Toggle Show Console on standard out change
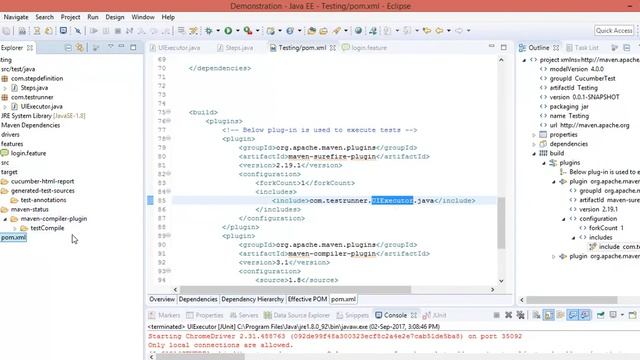The image size is (640, 360). tap(573, 315)
